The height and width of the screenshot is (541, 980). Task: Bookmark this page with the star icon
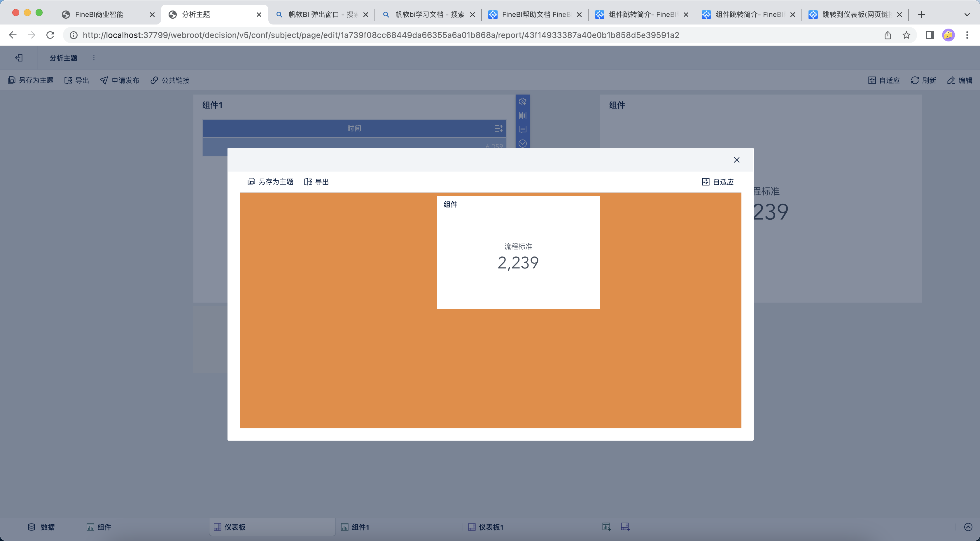point(907,35)
